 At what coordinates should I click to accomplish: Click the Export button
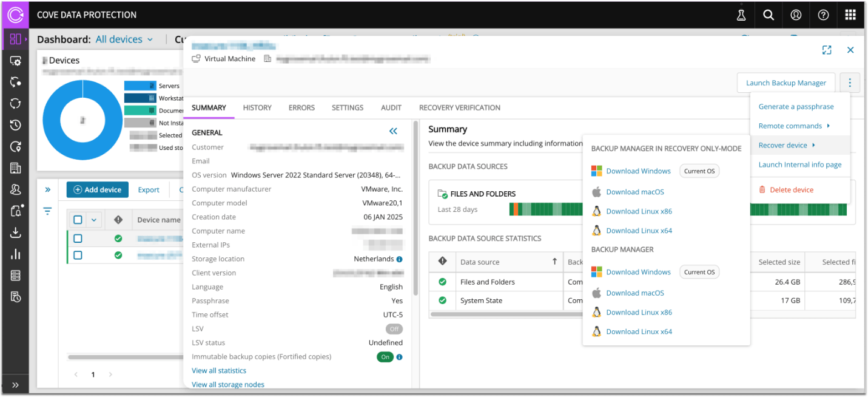149,189
